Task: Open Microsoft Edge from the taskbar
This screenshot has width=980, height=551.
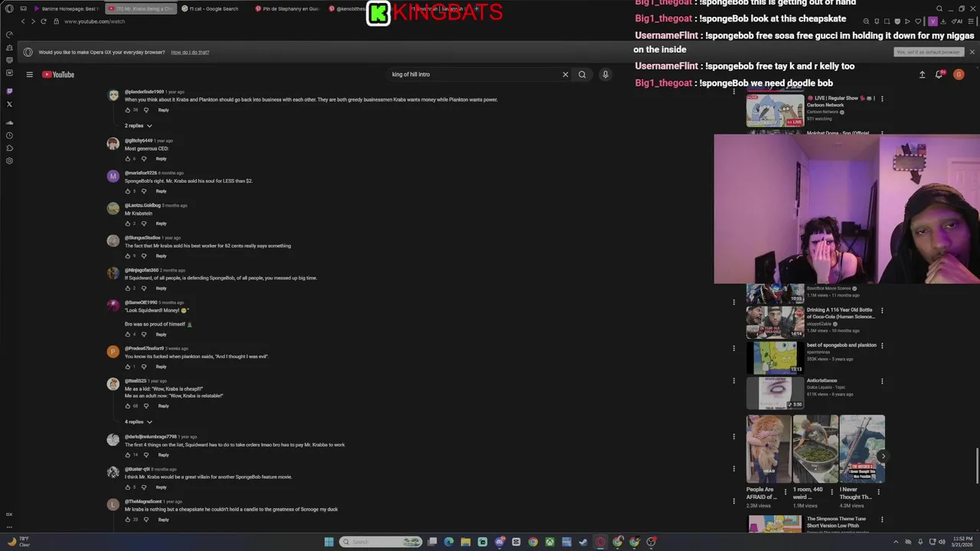Action: 449,542
